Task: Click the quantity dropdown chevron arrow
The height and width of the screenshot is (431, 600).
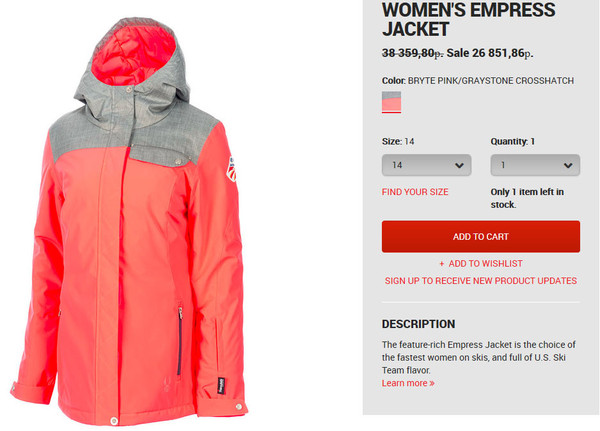Action: point(568,166)
